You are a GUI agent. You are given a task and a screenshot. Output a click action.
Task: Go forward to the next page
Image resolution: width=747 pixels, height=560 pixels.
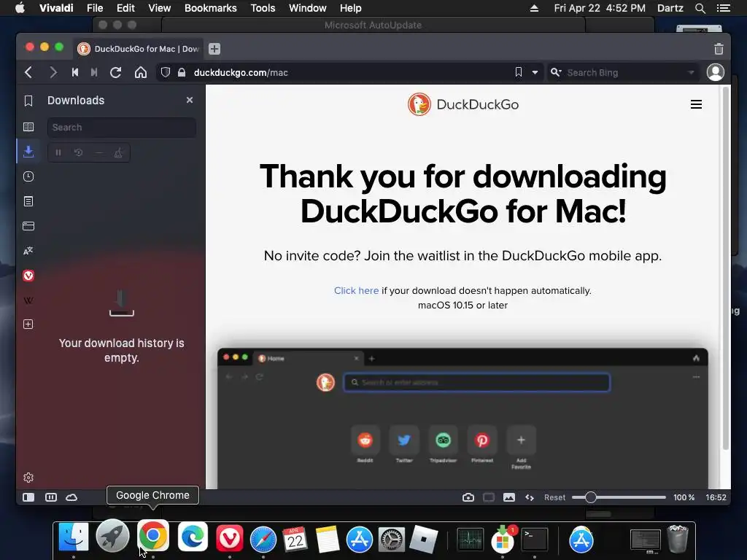pos(53,72)
